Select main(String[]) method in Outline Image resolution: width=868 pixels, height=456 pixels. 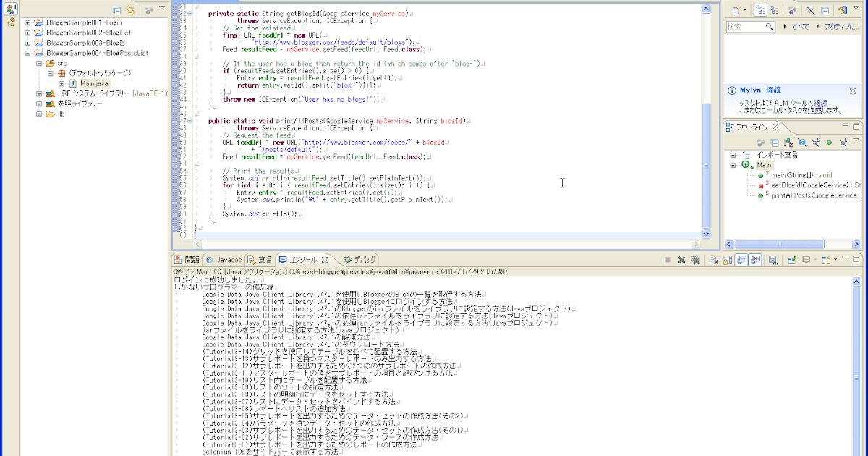click(802, 175)
